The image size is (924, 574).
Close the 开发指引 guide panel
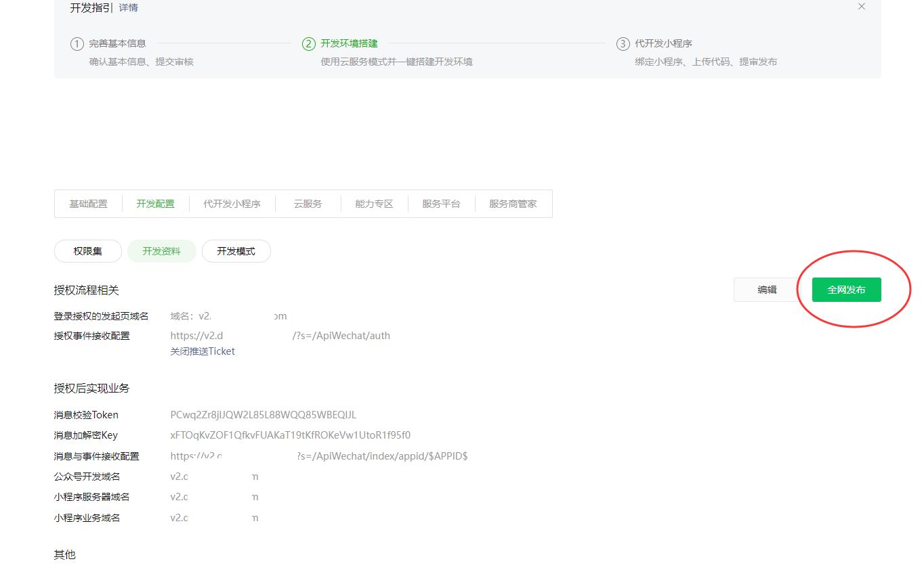pos(862,7)
